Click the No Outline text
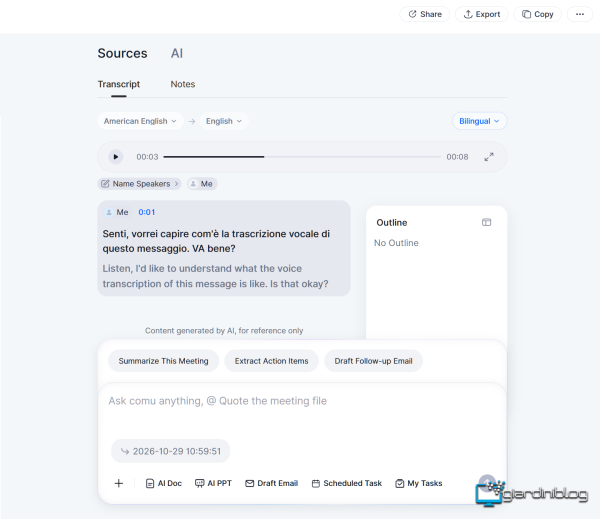Screen dimensions: 600x519 tap(396, 243)
